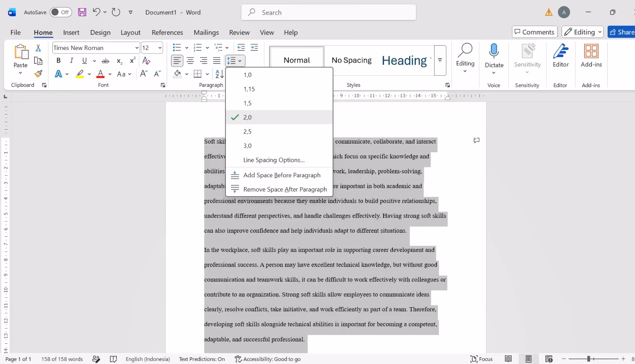Click the Dictate microphone icon

(x=494, y=51)
